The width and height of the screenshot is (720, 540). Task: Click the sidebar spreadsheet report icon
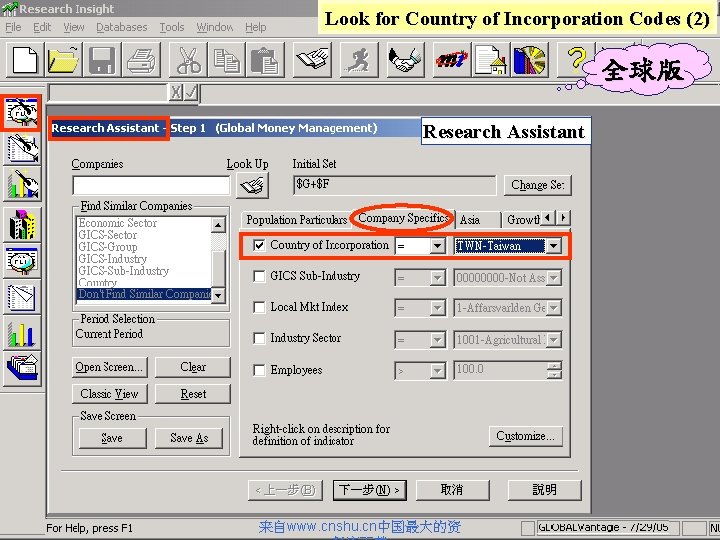(x=22, y=297)
